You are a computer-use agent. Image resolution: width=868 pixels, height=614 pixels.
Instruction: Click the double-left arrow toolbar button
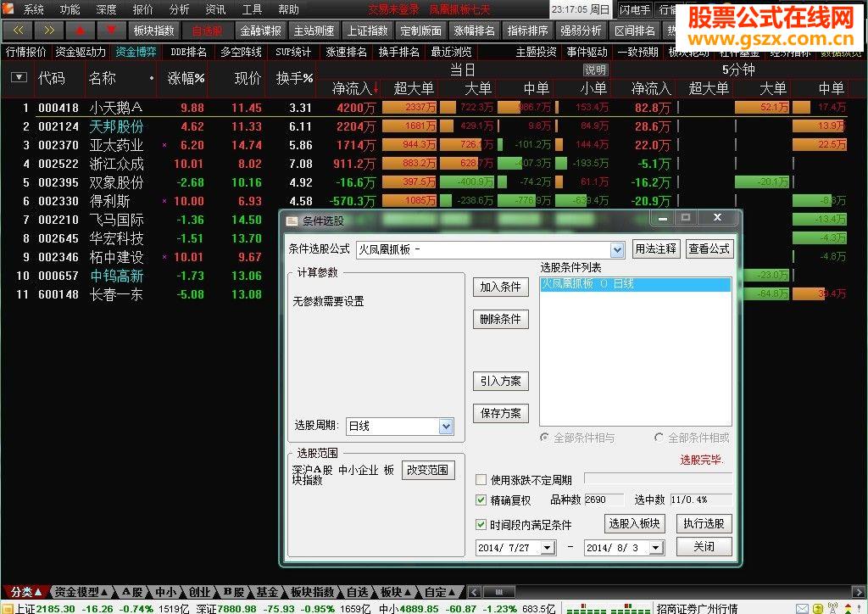[x=18, y=31]
